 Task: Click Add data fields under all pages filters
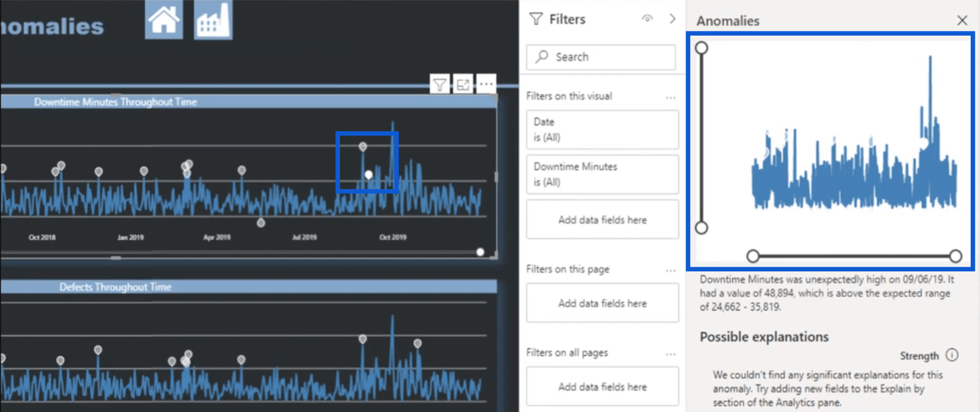602,386
